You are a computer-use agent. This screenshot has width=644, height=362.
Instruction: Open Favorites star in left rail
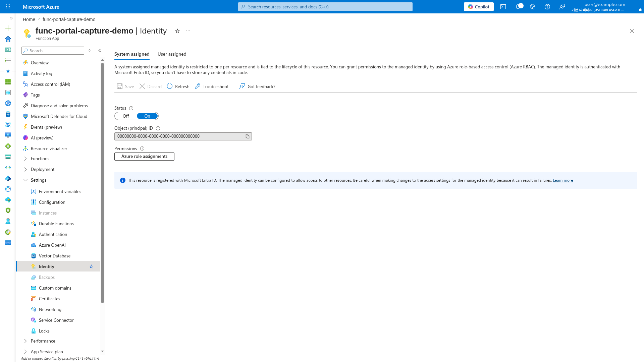tap(8, 71)
